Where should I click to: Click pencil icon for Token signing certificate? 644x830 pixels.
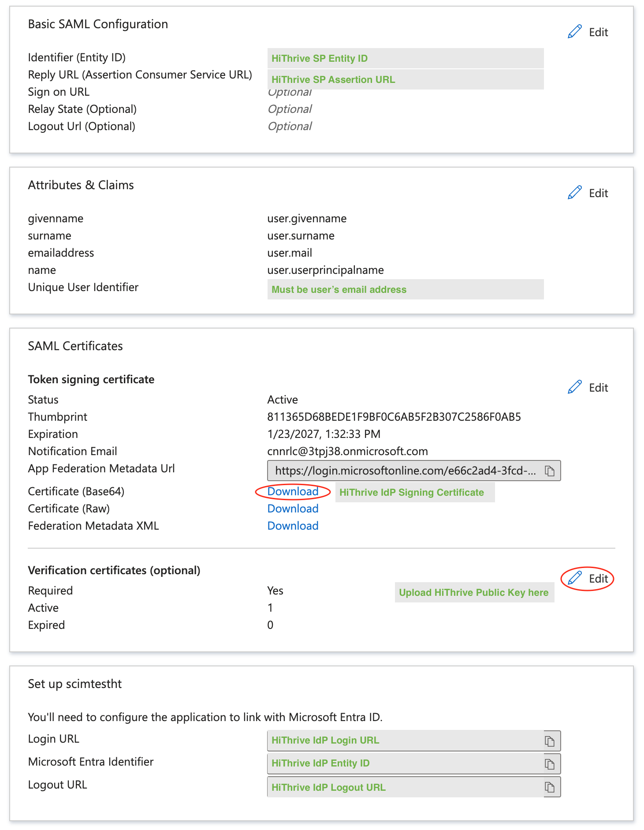(x=575, y=387)
